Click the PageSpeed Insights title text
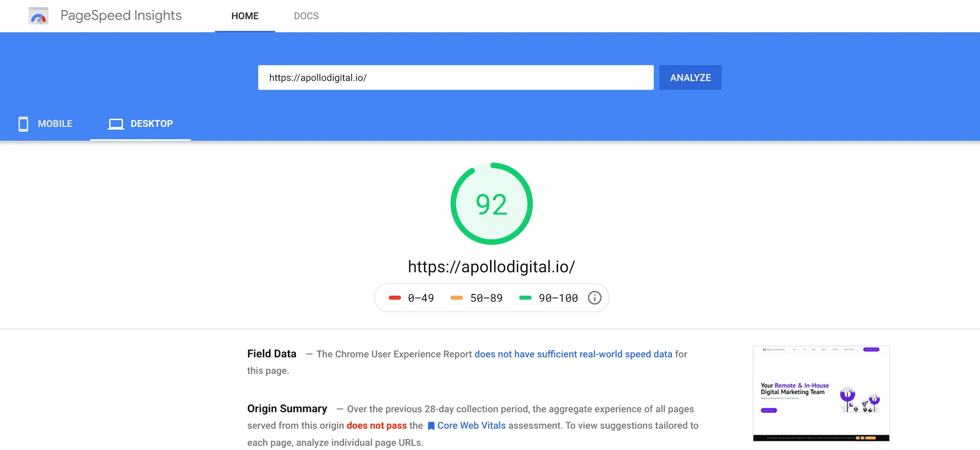This screenshot has height=450, width=980. pyautogui.click(x=121, y=16)
